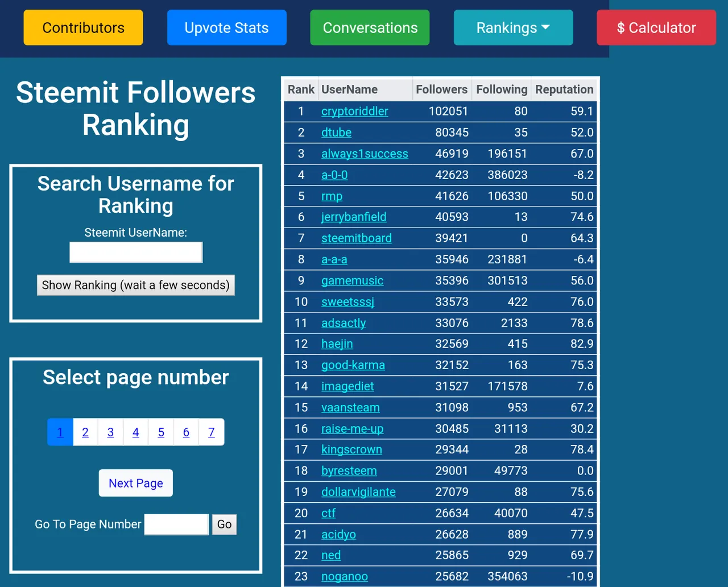Click following count 386023 for a-0-0

click(507, 175)
